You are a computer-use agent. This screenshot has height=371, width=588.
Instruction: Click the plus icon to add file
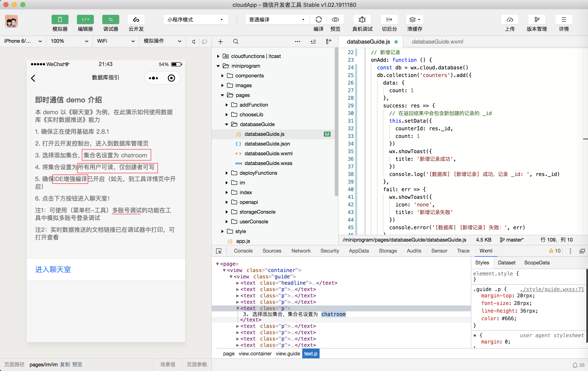point(220,41)
